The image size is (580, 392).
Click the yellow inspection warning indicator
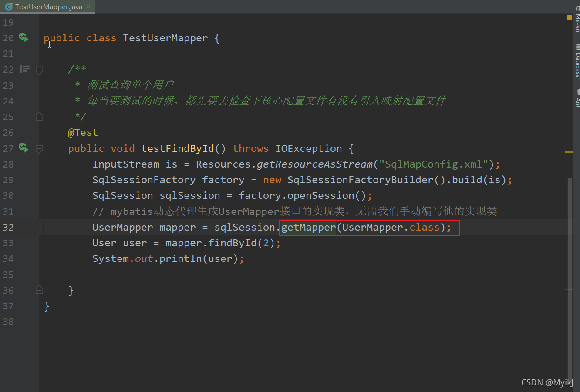[569, 18]
